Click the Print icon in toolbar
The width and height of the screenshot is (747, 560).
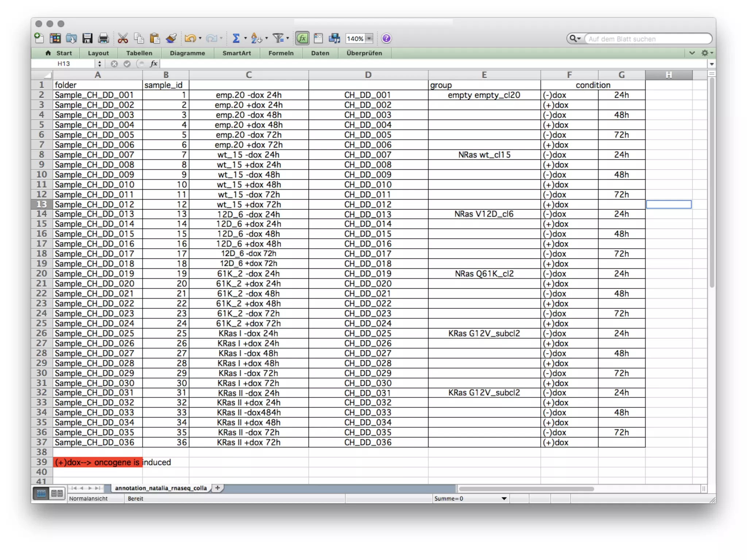tap(104, 38)
